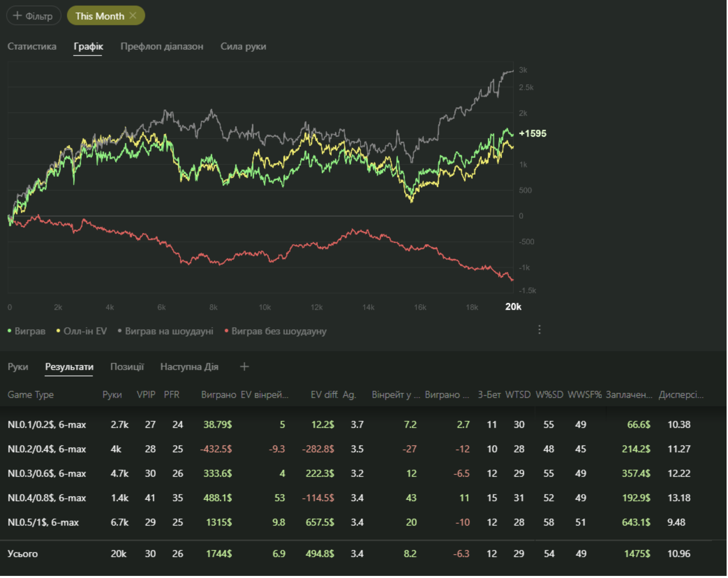Screen dimensions: 728x578
Task: Open the Префлоп діапазон tab
Action: pyautogui.click(x=162, y=46)
